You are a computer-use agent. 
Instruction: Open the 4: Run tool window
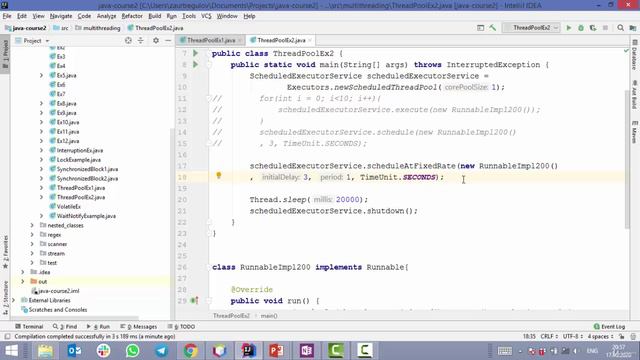tap(98, 327)
